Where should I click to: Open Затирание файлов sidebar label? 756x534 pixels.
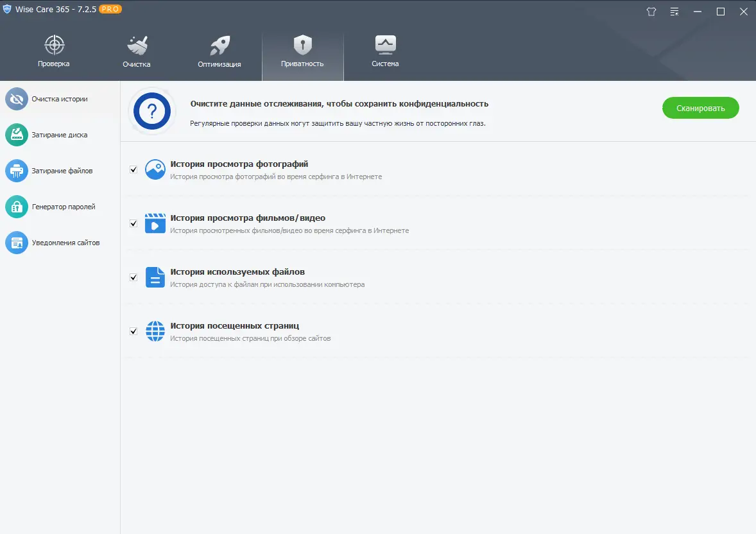[x=62, y=171]
